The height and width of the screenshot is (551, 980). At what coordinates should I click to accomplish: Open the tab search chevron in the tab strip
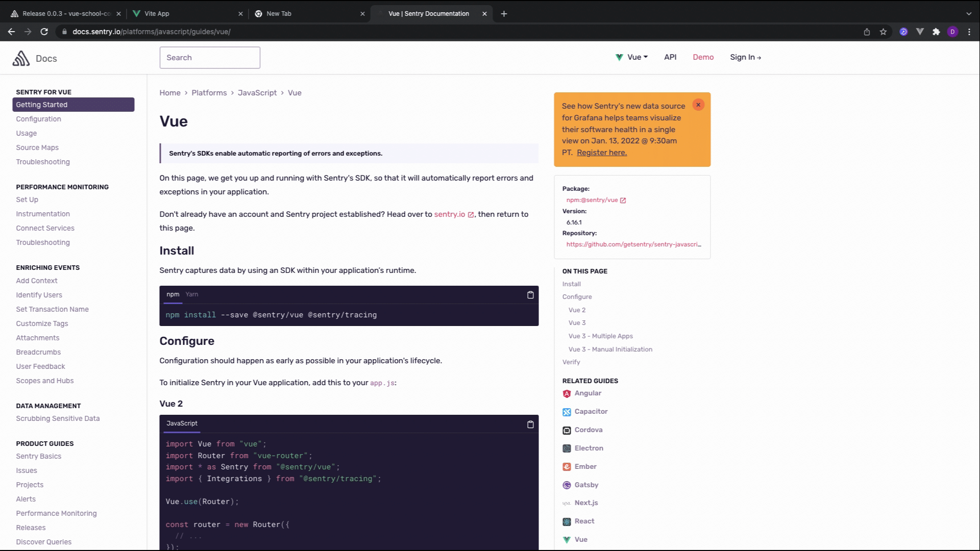point(968,14)
